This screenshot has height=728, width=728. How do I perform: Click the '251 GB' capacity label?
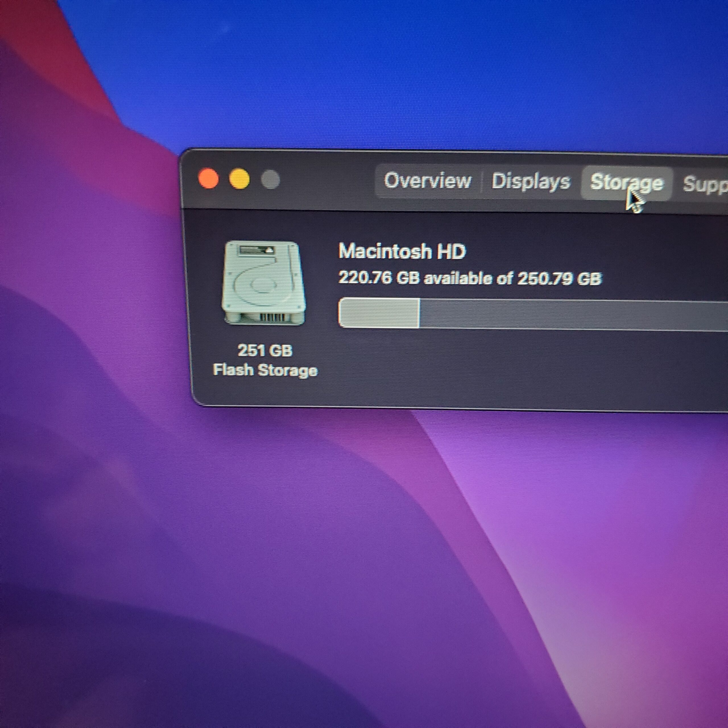click(x=265, y=350)
